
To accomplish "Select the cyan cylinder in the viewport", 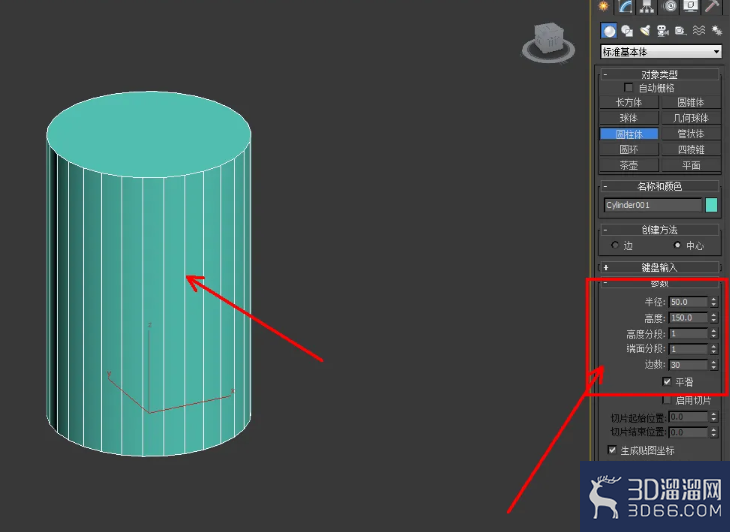I will [149, 274].
